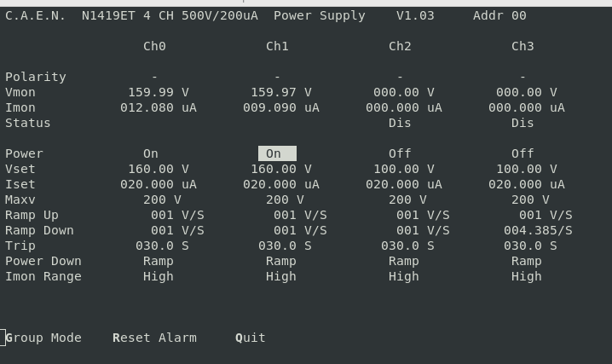Click the Ch3 column header

(523, 46)
